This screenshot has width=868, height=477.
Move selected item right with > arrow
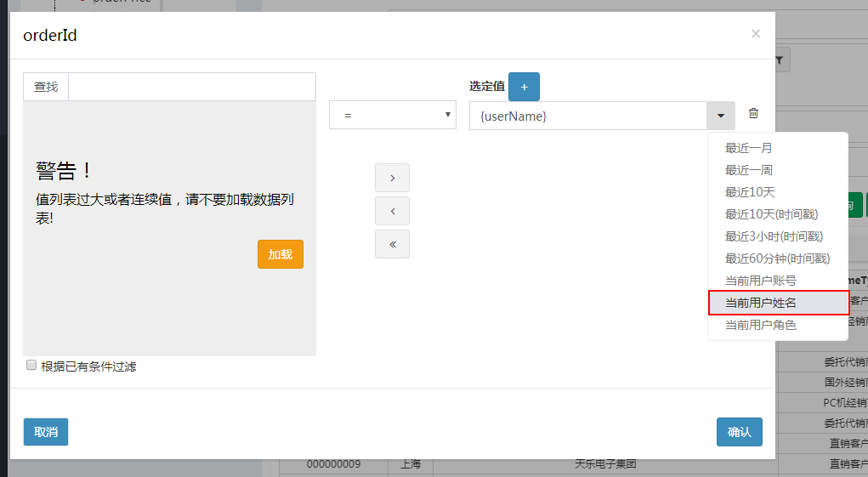(393, 178)
